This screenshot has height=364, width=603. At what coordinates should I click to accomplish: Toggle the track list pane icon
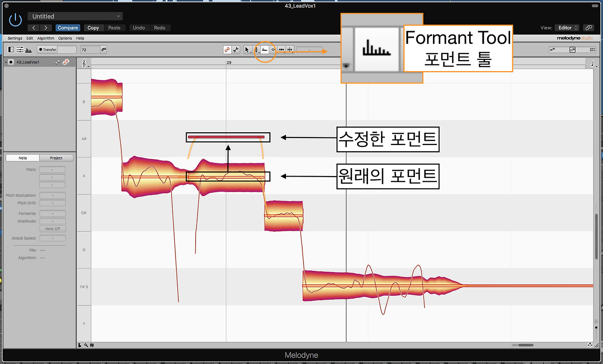point(12,49)
